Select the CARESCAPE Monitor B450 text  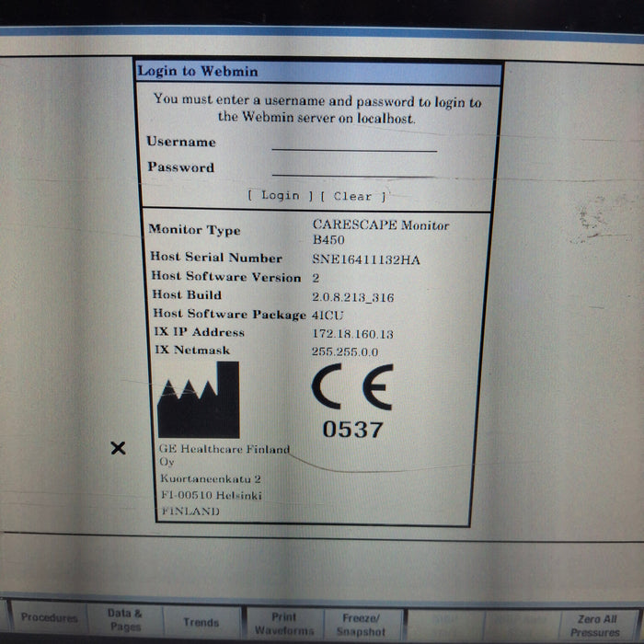pyautogui.click(x=381, y=232)
